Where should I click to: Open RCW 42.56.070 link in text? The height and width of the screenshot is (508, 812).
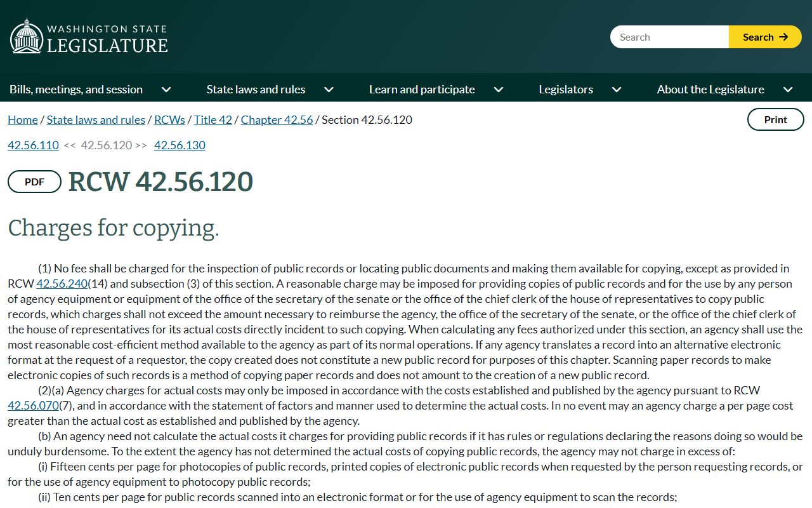(x=33, y=405)
